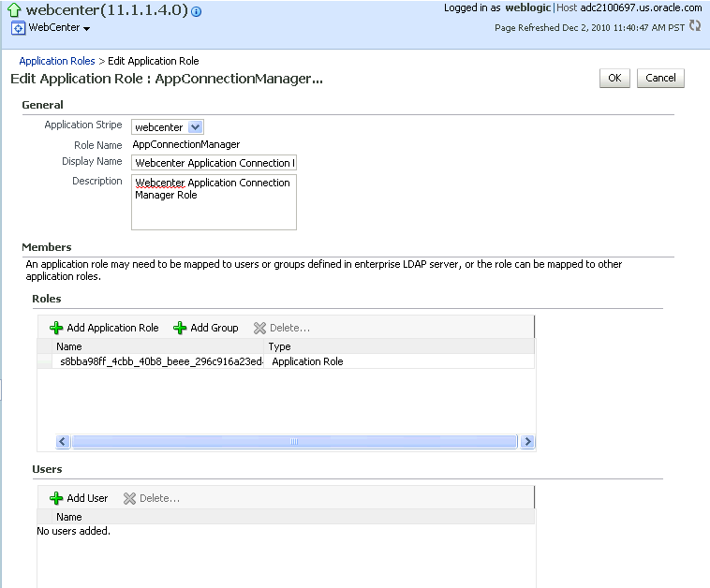Click the green plus for Add Application Role
The height and width of the screenshot is (588, 710).
click(x=56, y=328)
